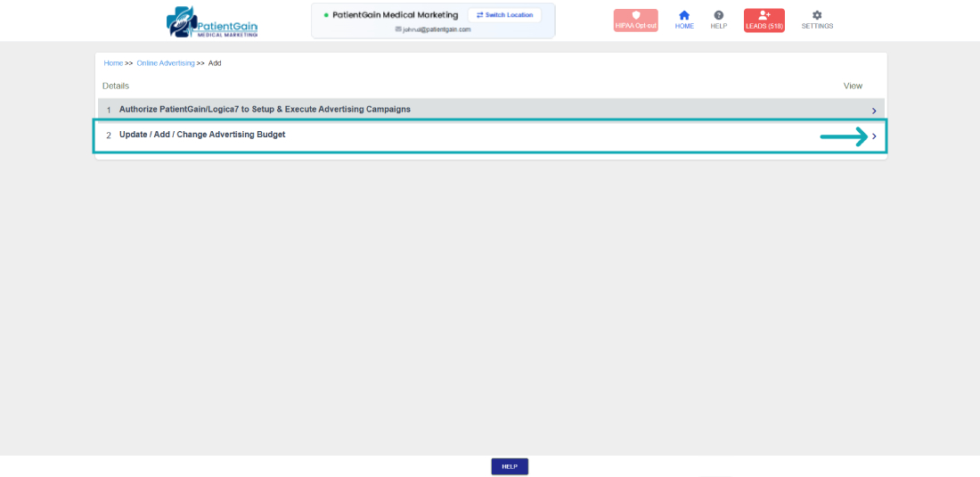Open the Home house icon
Viewport: 980px width, 477px height.
[x=684, y=15]
